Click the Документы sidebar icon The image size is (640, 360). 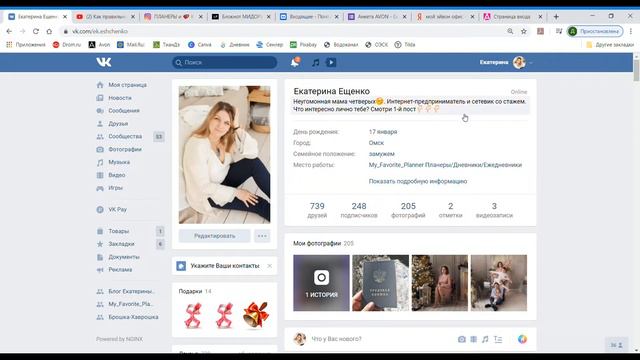[100, 257]
